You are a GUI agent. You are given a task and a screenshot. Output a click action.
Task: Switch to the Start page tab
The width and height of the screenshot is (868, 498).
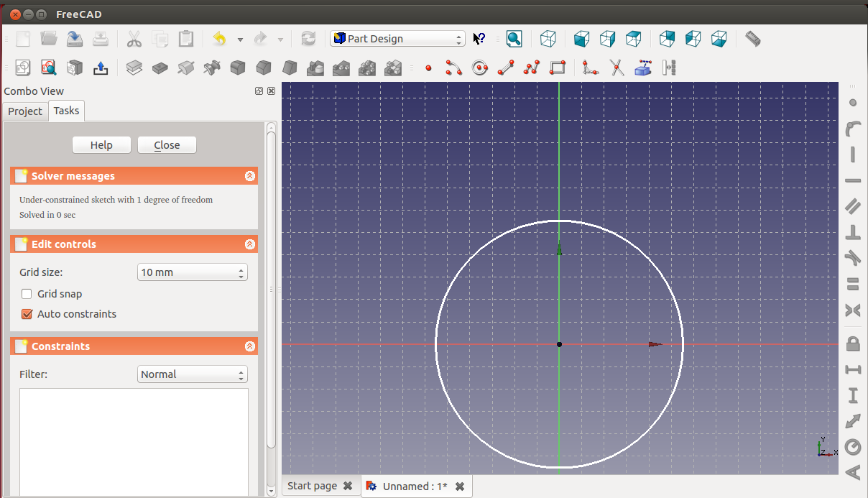coord(312,486)
